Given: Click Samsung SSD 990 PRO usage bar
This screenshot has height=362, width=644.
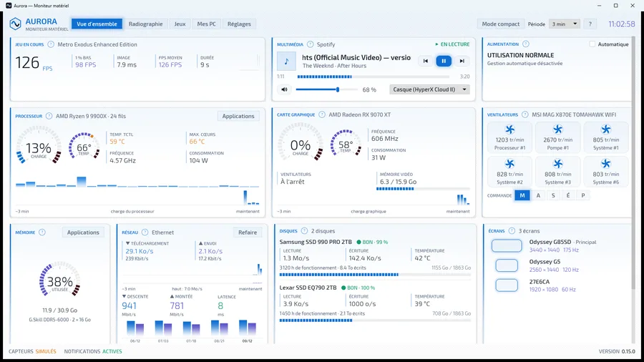Looking at the screenshot, I should tap(375, 275).
